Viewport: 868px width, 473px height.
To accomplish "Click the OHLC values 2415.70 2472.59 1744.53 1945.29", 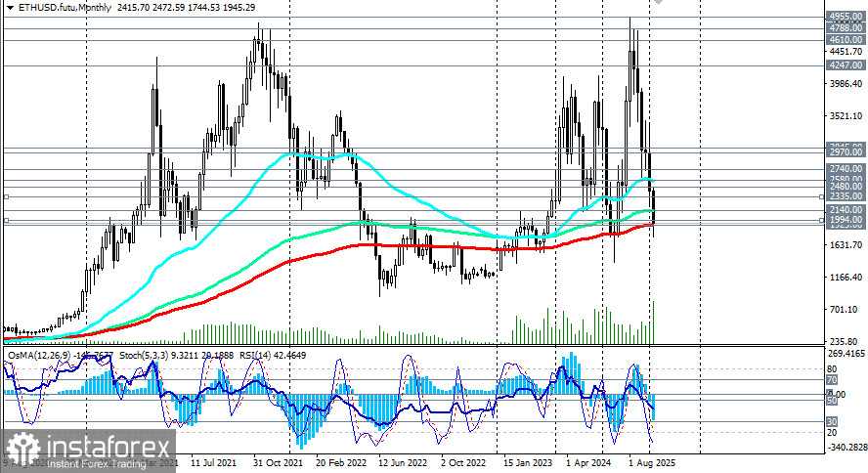I will pos(187,8).
